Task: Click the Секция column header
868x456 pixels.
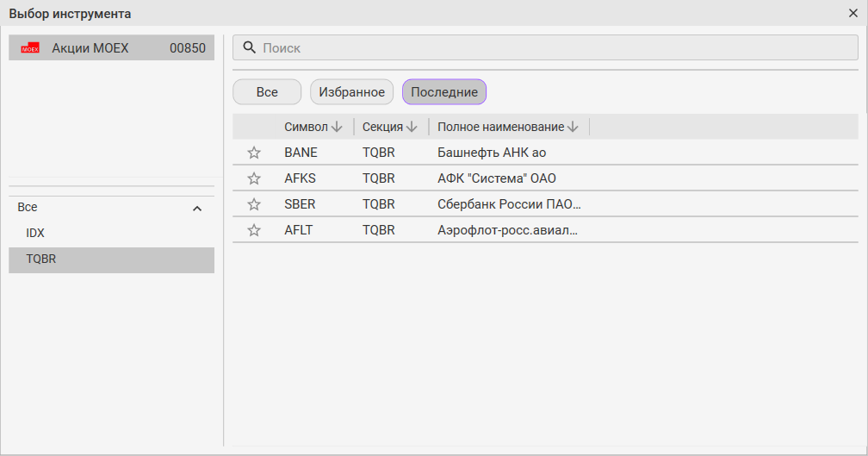Action: [x=382, y=127]
